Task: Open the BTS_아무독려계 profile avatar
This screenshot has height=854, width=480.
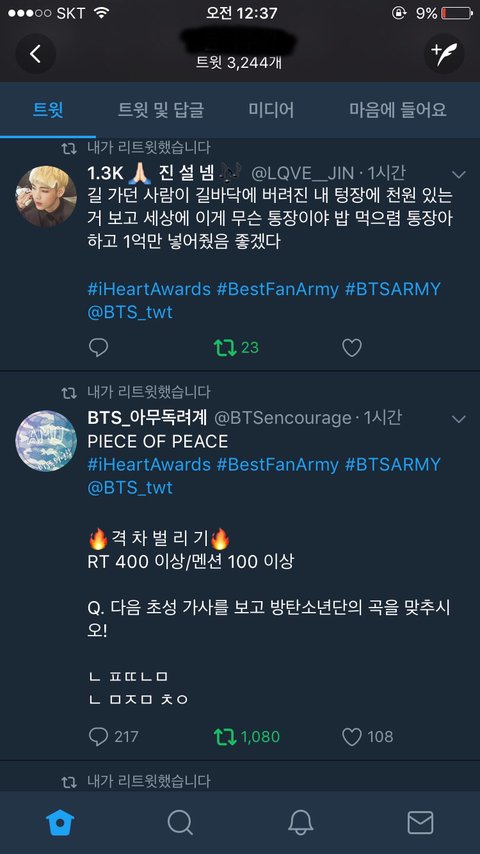Action: click(x=46, y=441)
